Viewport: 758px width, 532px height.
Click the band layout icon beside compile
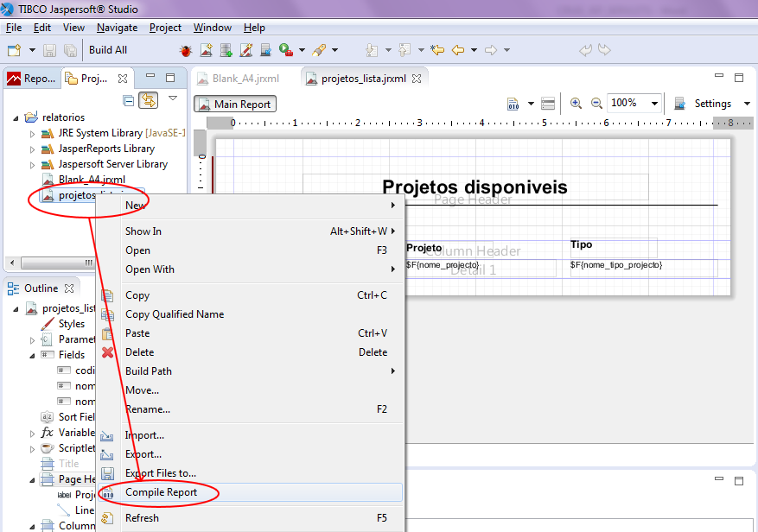548,104
